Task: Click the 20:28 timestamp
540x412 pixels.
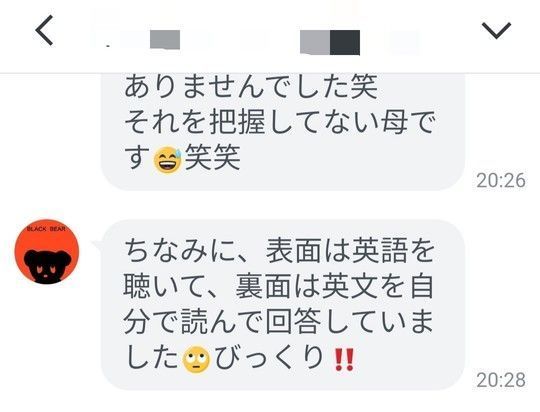Action: click(x=501, y=380)
